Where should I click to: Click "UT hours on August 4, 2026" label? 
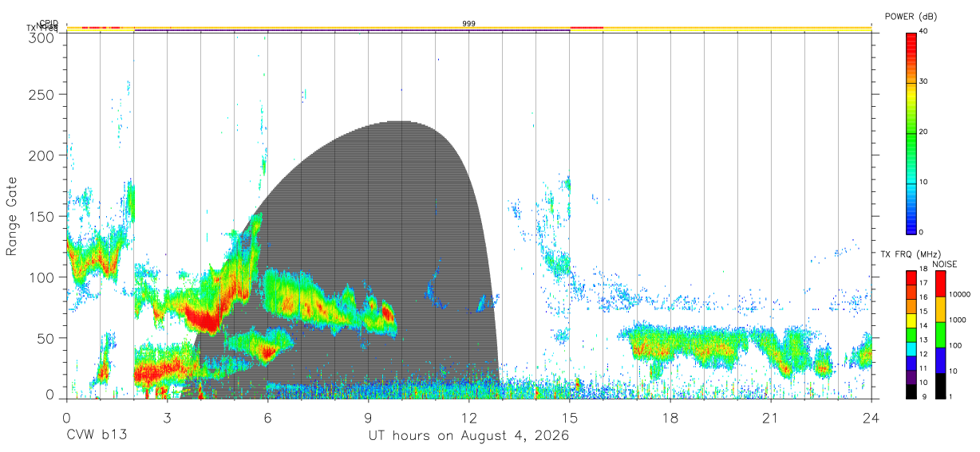click(468, 435)
